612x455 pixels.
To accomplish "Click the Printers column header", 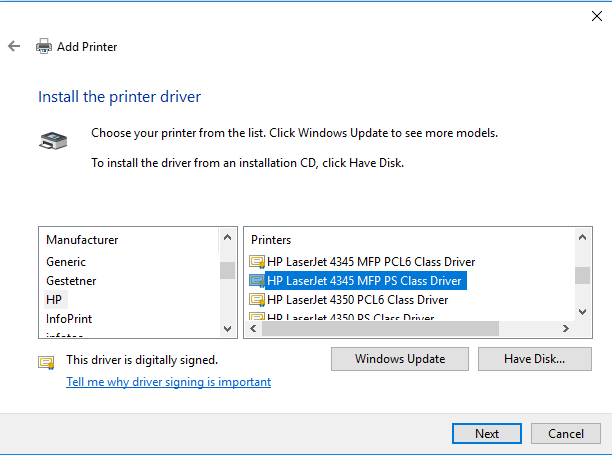I will tap(271, 240).
